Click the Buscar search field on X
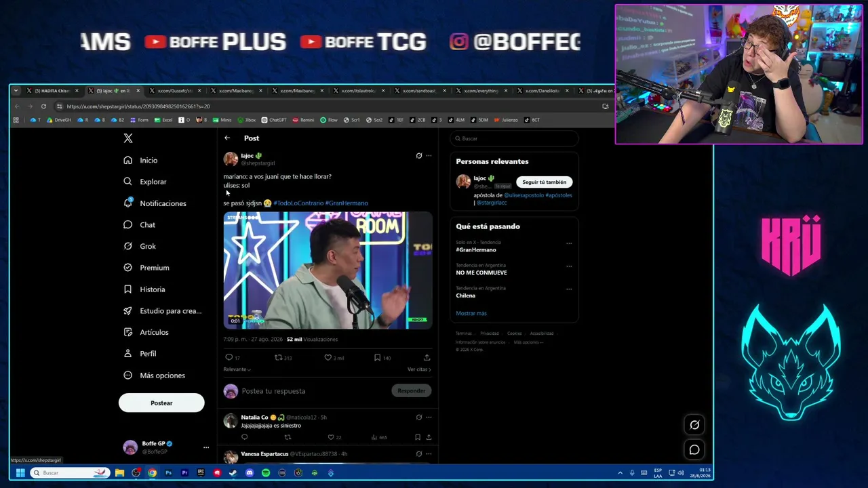 click(x=515, y=138)
